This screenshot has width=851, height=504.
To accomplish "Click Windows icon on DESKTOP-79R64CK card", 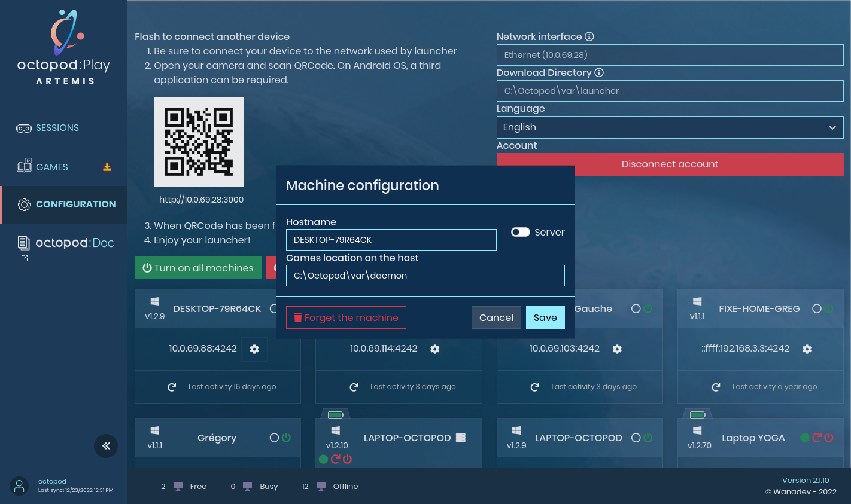I will 155,301.
